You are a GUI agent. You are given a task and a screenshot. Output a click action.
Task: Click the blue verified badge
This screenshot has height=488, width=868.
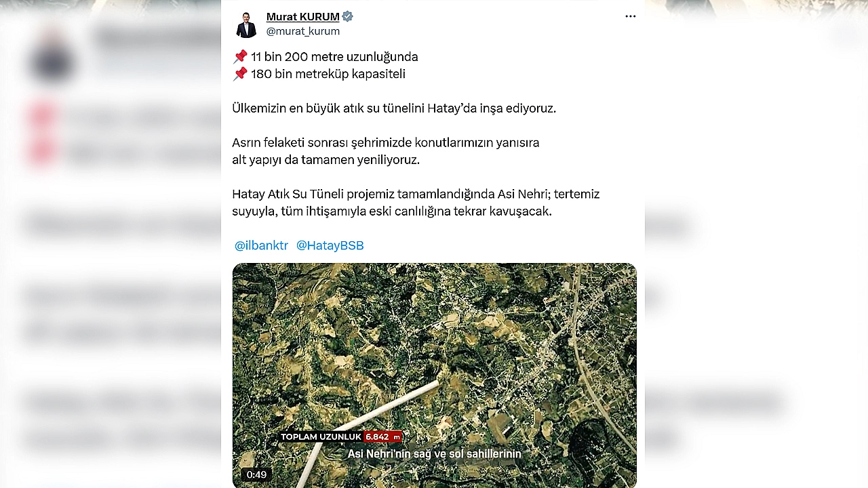pos(348,16)
